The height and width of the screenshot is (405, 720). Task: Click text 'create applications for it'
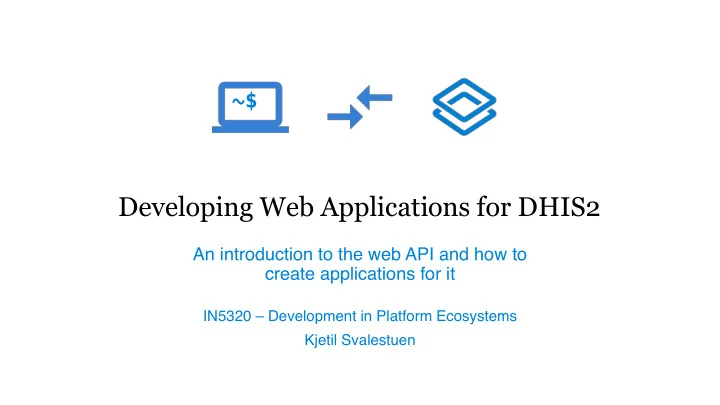[360, 274]
